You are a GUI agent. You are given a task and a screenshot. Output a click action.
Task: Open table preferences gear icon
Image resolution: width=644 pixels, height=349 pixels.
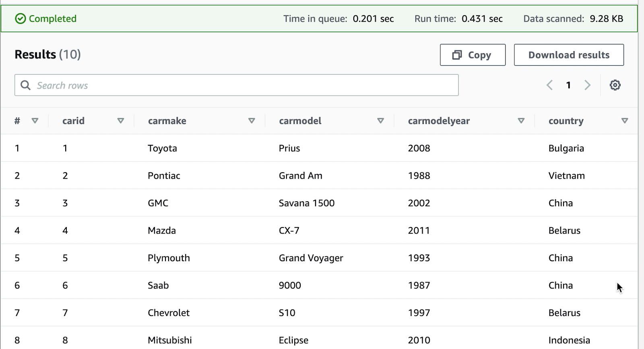(x=615, y=85)
